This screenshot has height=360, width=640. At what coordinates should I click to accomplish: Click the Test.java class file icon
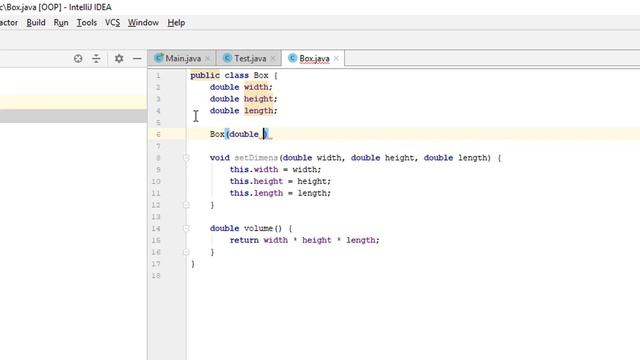tap(227, 58)
